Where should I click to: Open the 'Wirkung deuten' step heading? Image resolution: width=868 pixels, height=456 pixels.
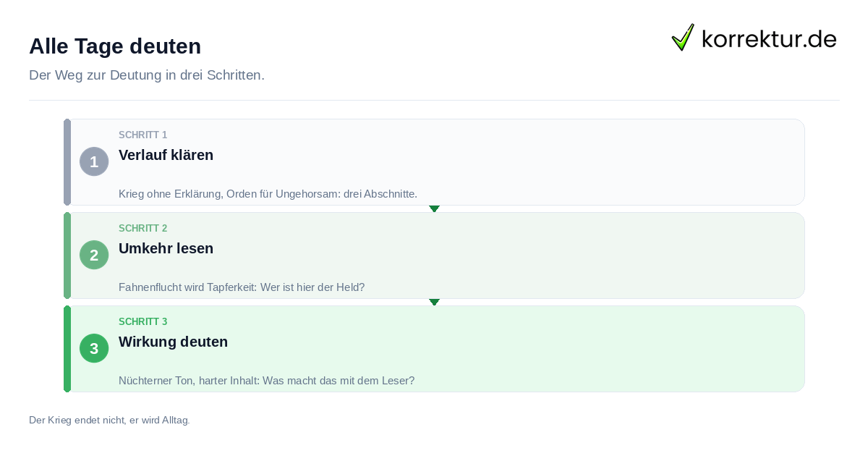pos(173,342)
